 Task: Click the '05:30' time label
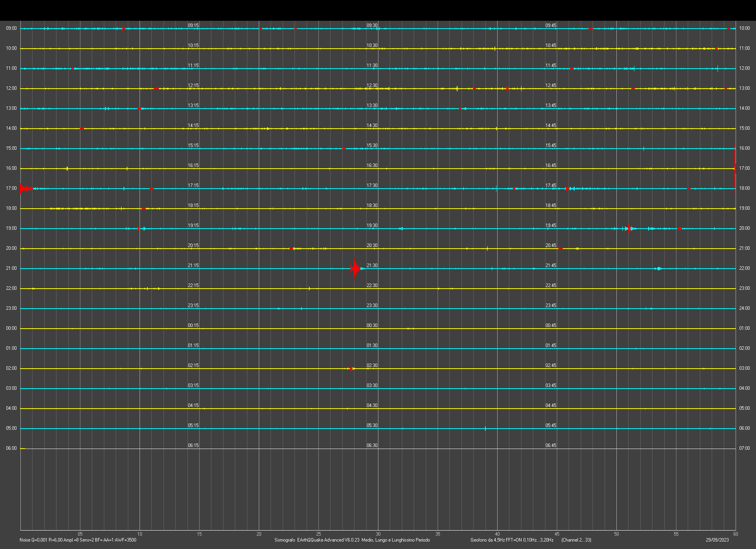[372, 425]
